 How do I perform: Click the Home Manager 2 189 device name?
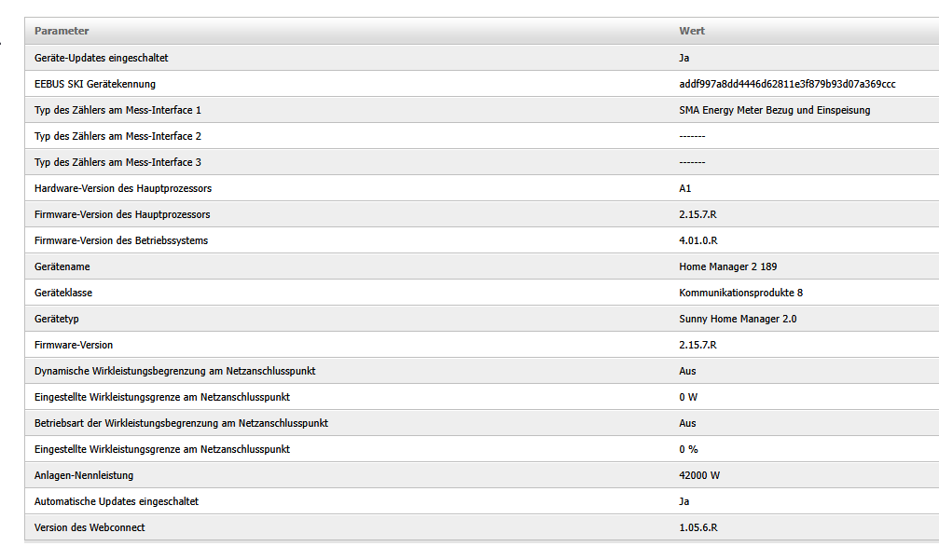point(727,266)
